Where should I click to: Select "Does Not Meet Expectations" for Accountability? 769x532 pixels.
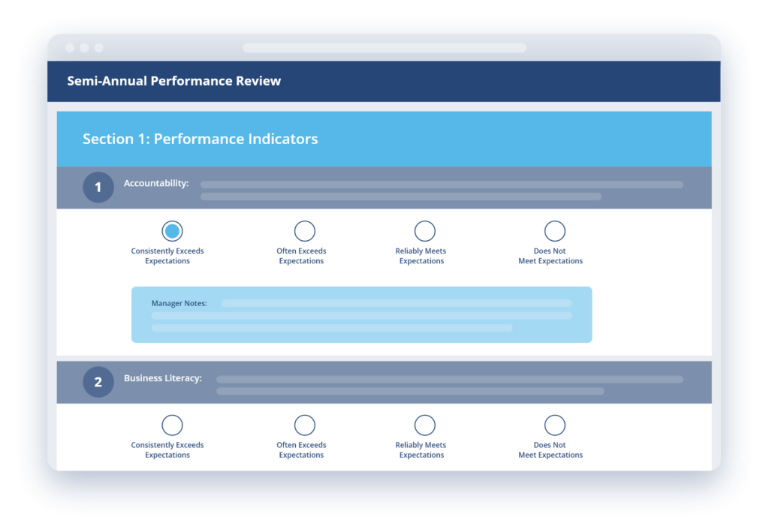click(x=554, y=230)
